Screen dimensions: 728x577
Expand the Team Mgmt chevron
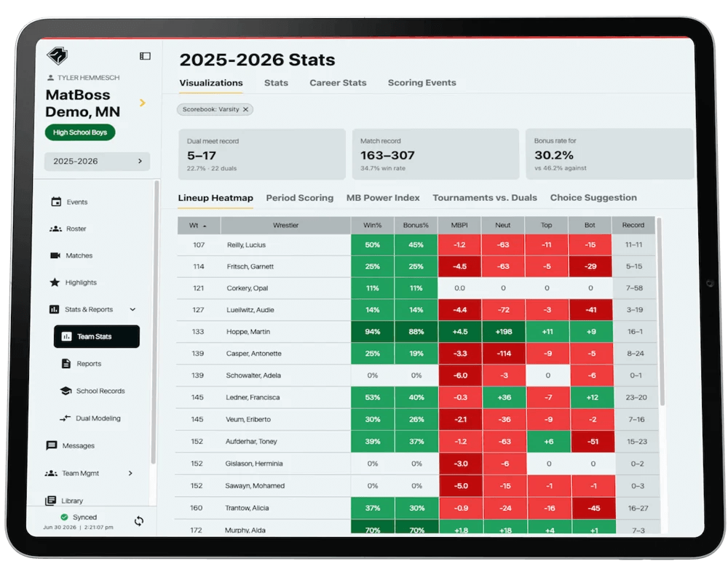(130, 473)
